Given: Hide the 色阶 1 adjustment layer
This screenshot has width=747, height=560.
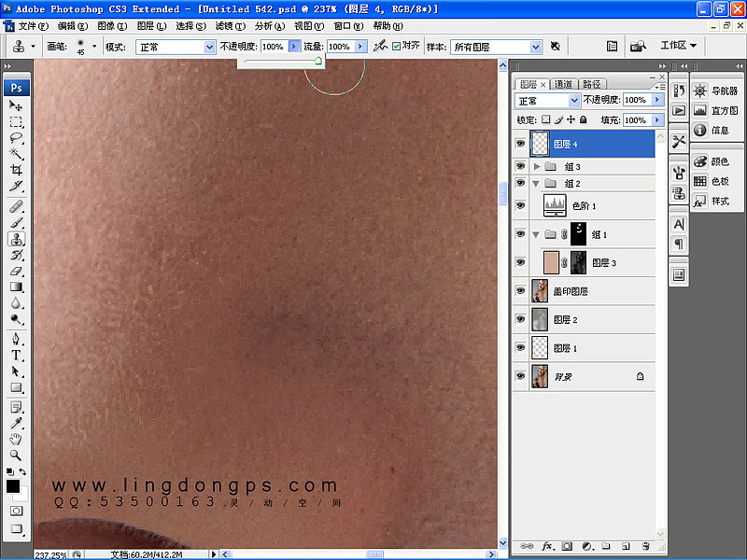Looking at the screenshot, I should coord(520,205).
